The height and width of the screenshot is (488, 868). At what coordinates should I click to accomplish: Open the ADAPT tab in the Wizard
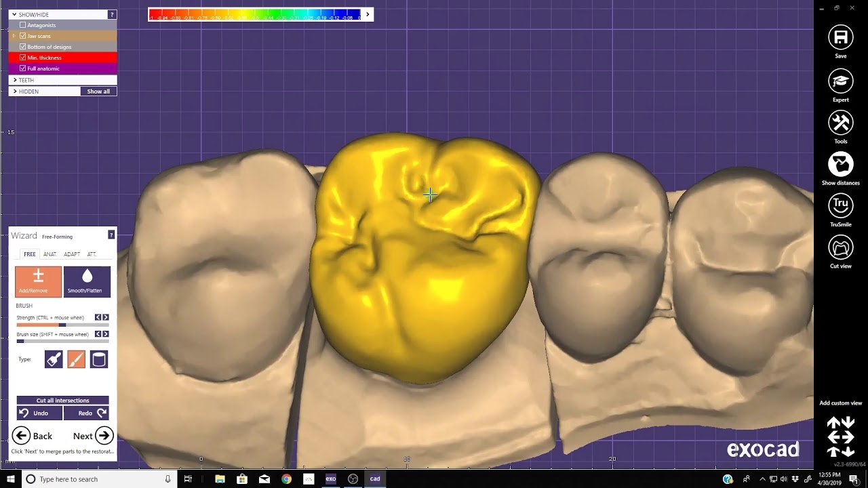[71, 254]
